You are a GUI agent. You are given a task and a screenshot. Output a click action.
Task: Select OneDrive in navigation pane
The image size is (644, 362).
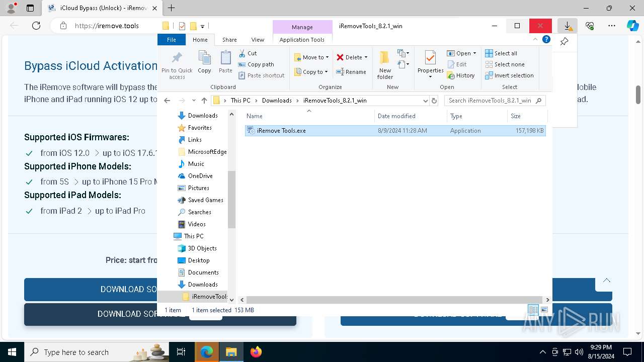pos(200,176)
